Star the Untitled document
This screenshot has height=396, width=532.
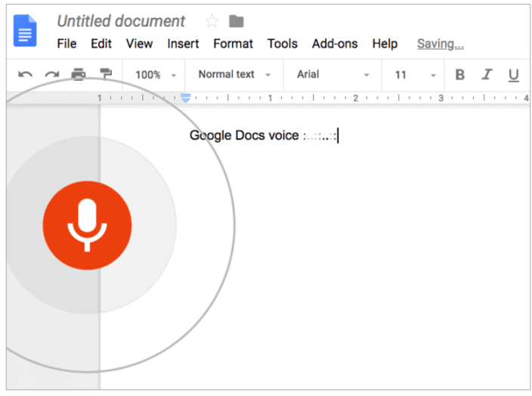pos(212,21)
